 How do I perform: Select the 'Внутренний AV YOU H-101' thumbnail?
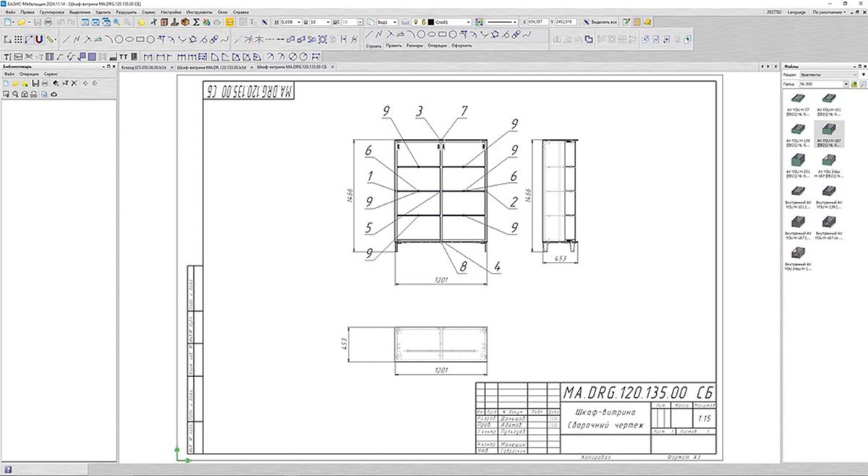797,197
